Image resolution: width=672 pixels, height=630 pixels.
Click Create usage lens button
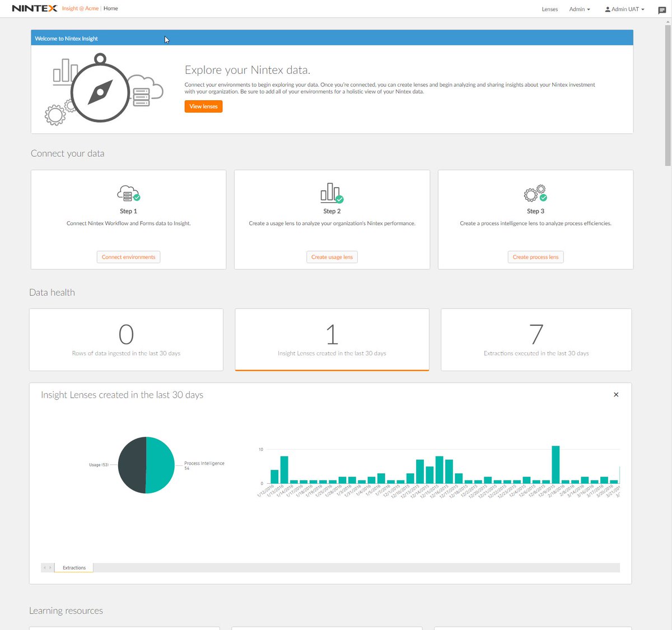click(332, 257)
